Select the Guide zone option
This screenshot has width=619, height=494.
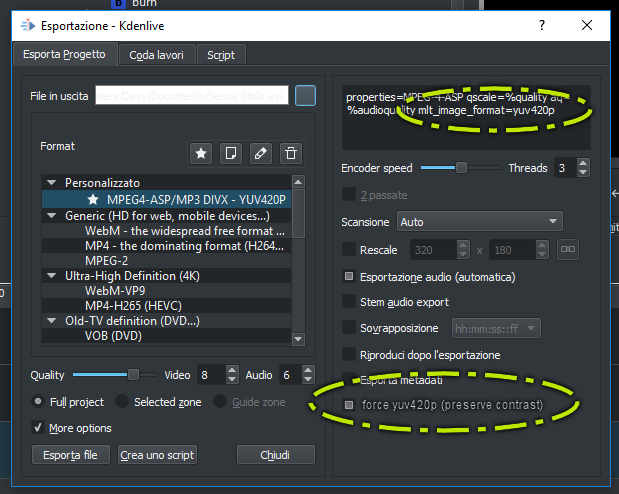[x=219, y=402]
